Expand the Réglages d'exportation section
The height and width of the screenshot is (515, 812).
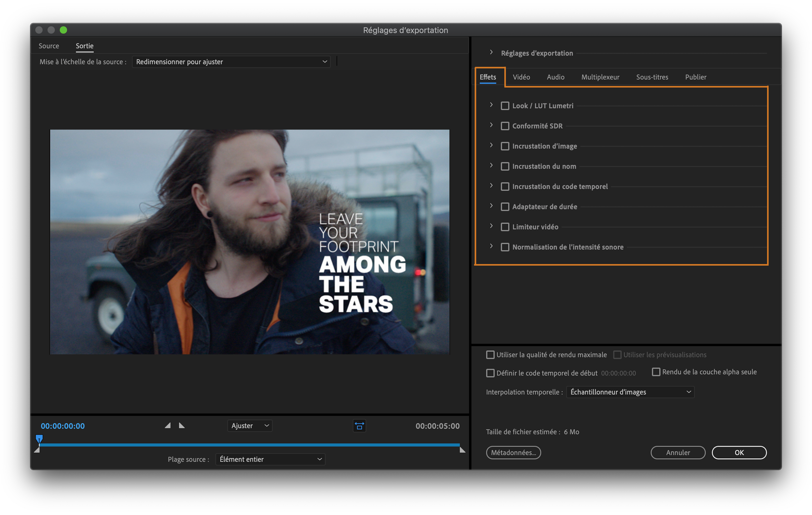[491, 53]
